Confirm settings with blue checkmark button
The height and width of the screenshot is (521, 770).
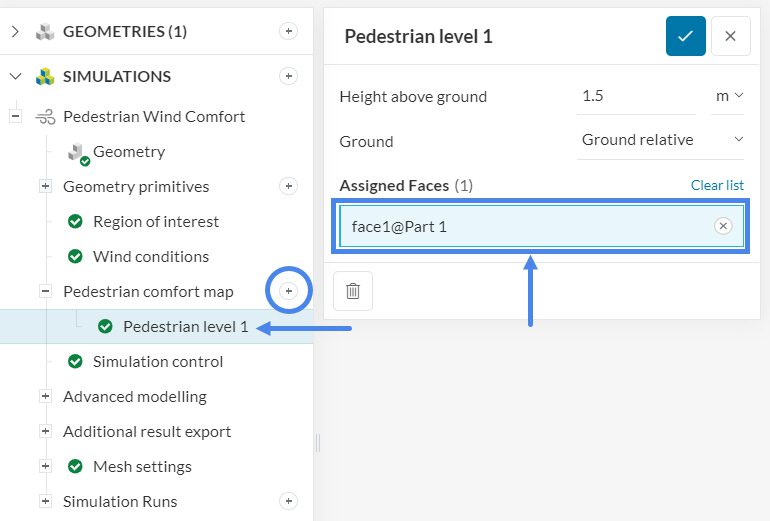coord(685,36)
